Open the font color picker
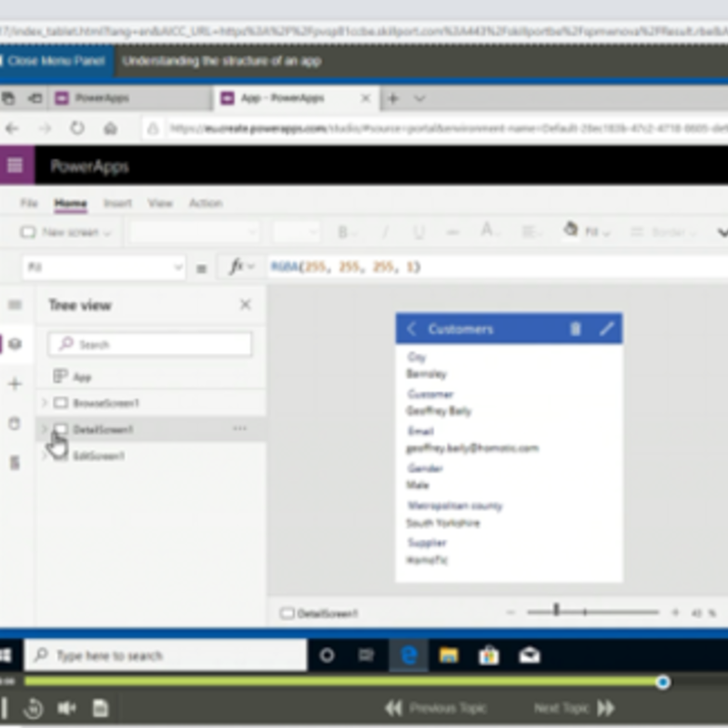This screenshot has width=728, height=728. click(x=490, y=231)
